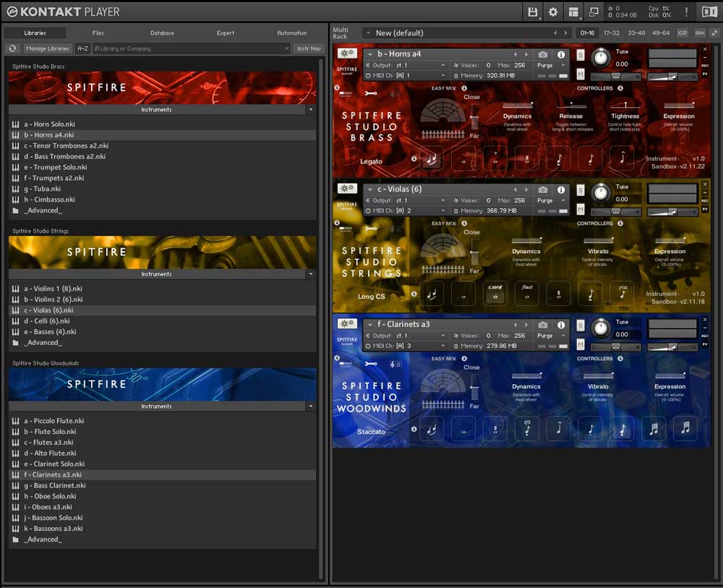Click the info icon on Violas (6)
This screenshot has width=723, height=588.
(561, 189)
